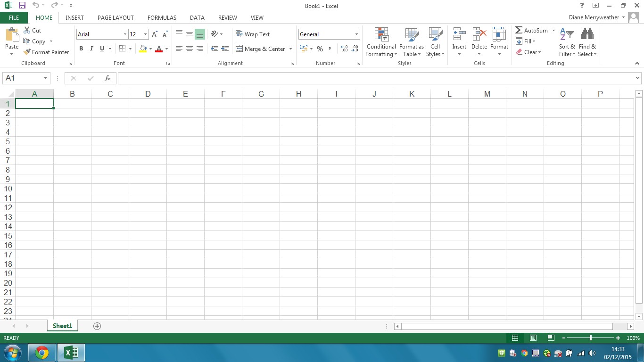Add a new sheet with plus button

[97, 326]
